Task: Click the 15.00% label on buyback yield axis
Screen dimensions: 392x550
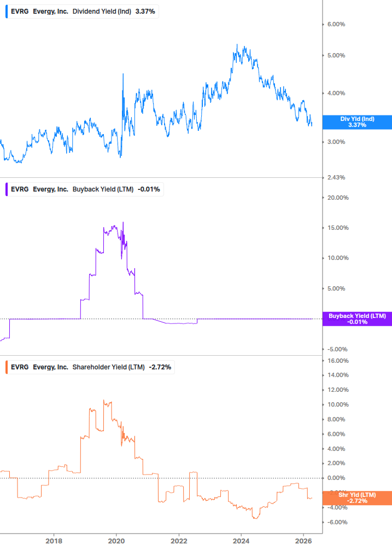Action: [338, 228]
